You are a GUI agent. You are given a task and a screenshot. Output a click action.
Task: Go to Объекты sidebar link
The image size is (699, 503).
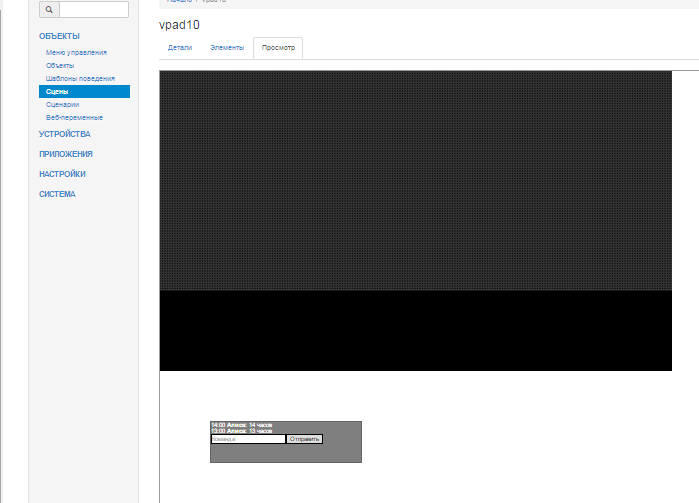click(x=60, y=66)
